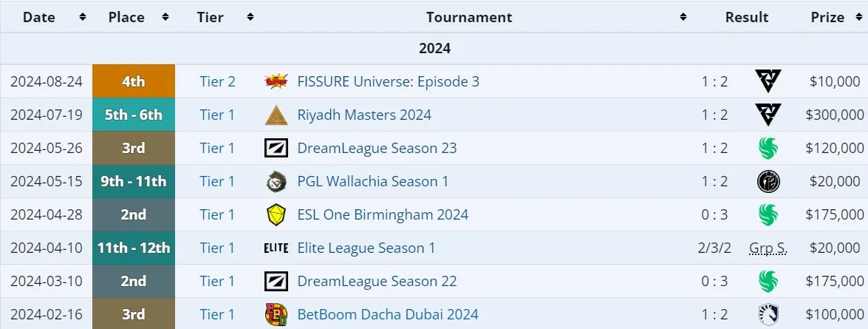Sort table by Prize column arrows
Screen dimensions: 868x329
tap(857, 17)
